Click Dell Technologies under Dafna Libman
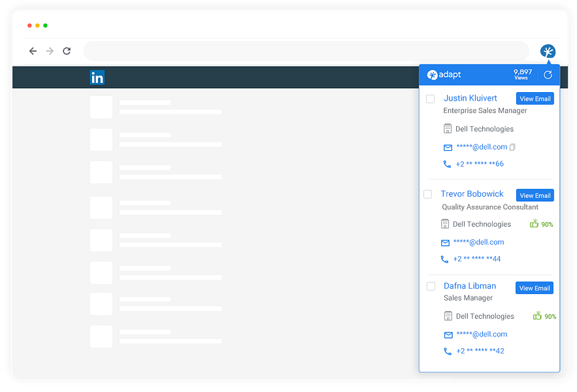577x392 pixels. [x=485, y=316]
